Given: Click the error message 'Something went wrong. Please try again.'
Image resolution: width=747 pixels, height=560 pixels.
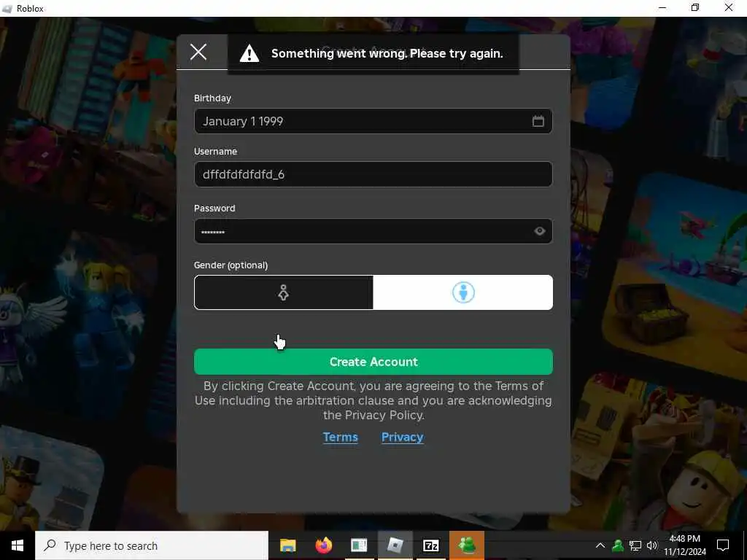Looking at the screenshot, I should [x=387, y=53].
